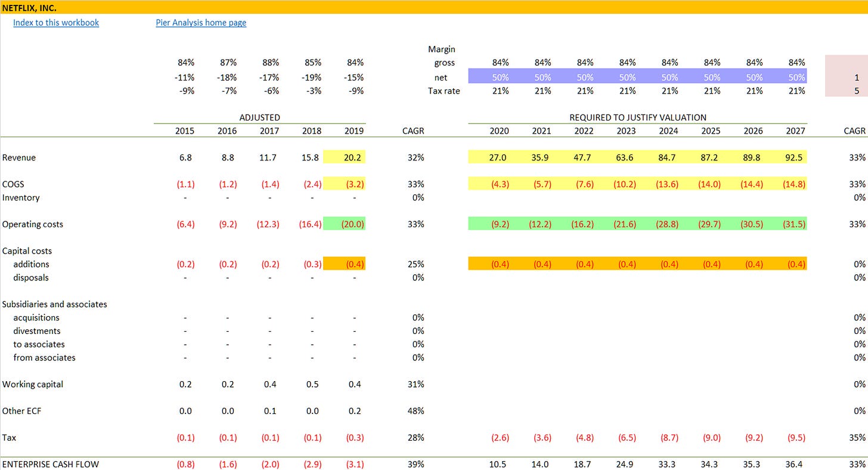Select the Operating costs row label

(33, 224)
